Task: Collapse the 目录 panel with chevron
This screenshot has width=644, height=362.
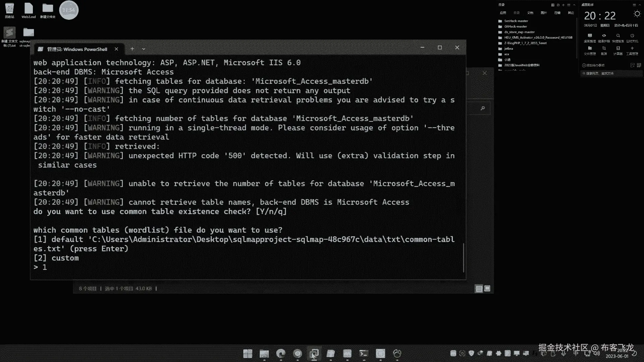Action: 574,5
